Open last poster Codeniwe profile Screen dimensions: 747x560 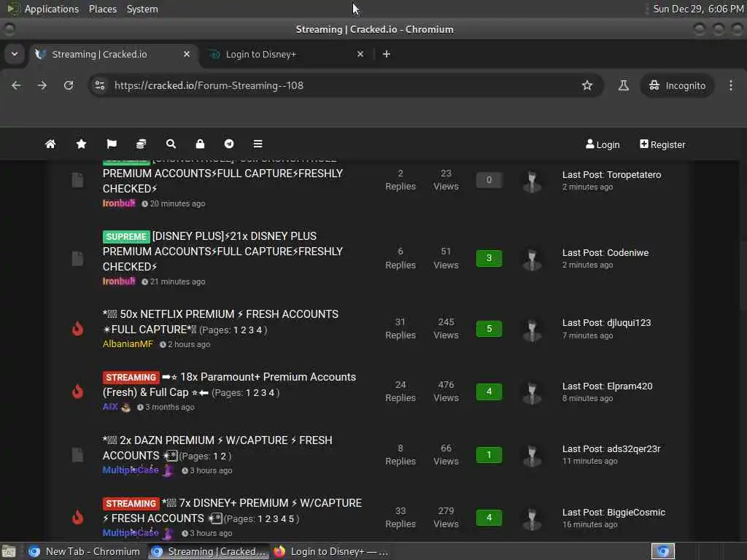[628, 253]
